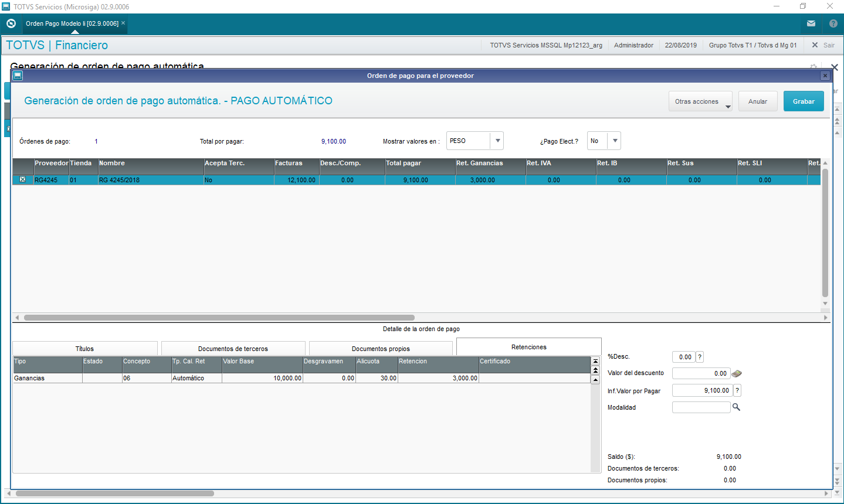Click the TOTVS logo icon in the teal bar
This screenshot has height=504, width=844.
11,23
